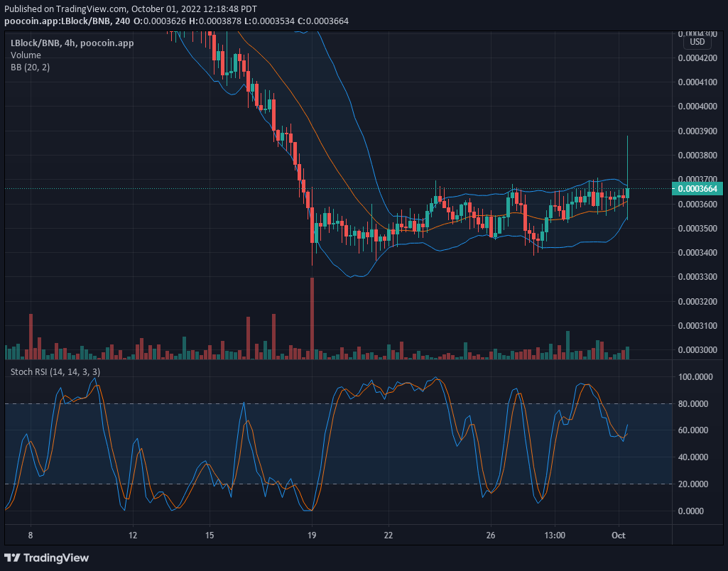Click the latest candle's long upper wick

[627, 161]
